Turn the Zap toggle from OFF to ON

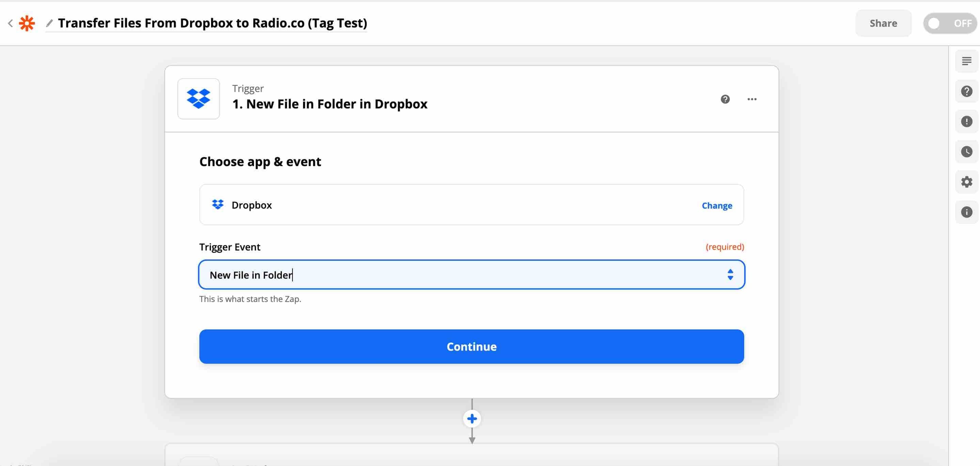pos(950,23)
